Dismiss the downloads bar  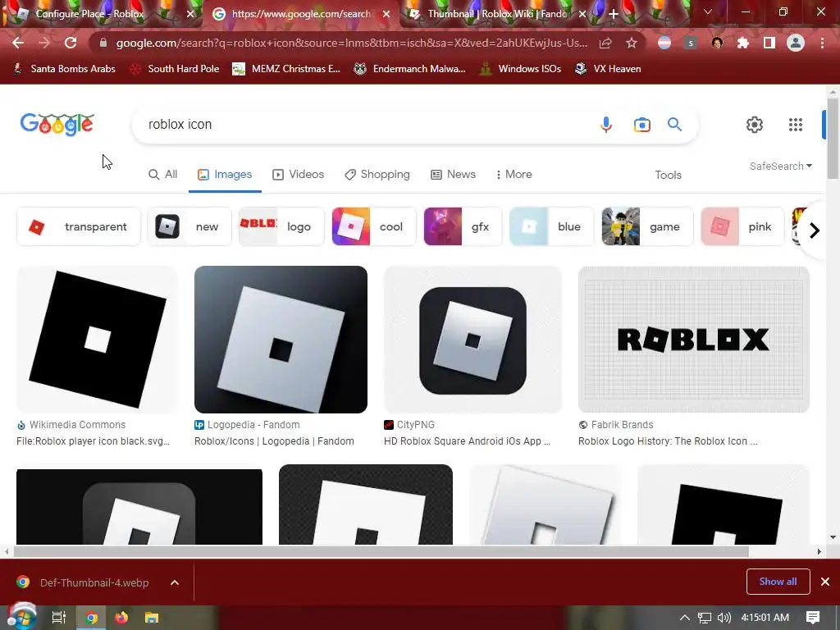[x=825, y=582]
